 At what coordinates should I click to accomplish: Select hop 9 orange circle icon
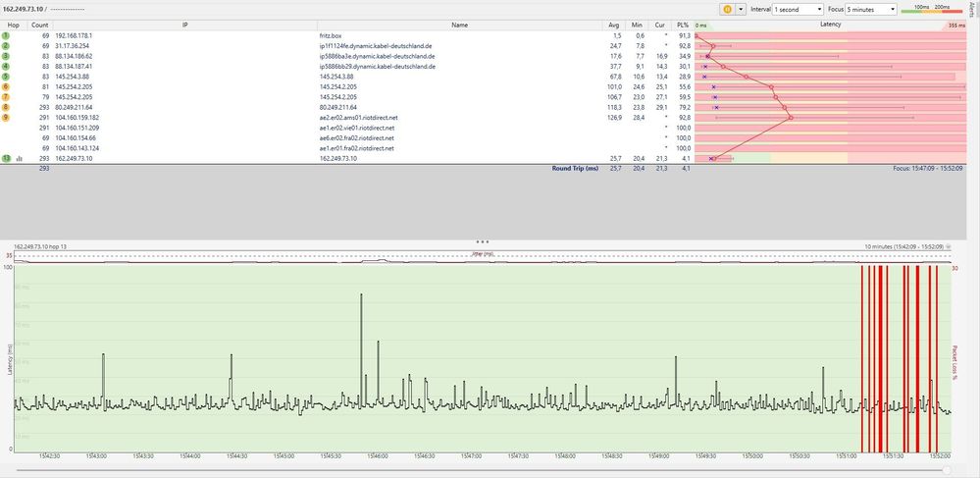pos(6,117)
